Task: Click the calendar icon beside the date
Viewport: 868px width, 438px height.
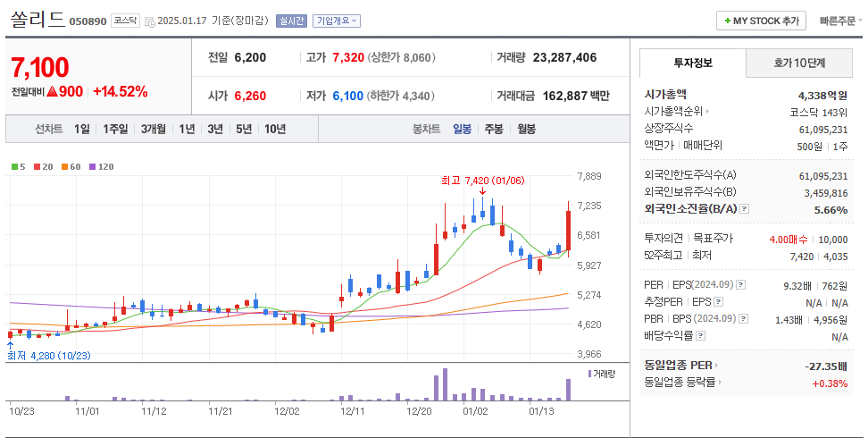Action: tap(148, 21)
